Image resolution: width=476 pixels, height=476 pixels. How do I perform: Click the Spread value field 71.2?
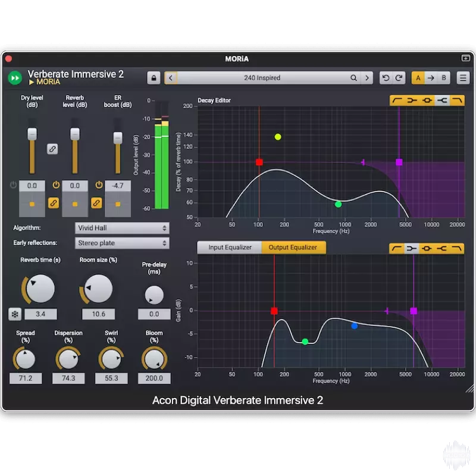[26, 378]
